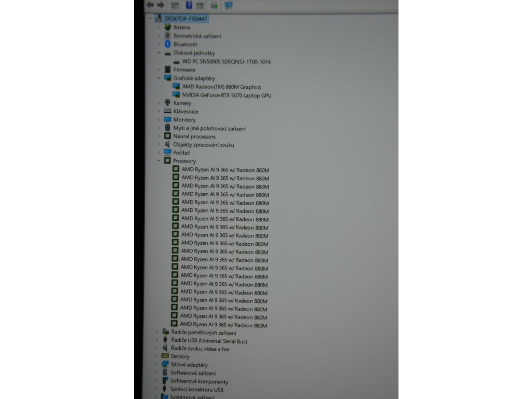
Task: Collapse the Diskové jednotky category
Action: (x=158, y=52)
